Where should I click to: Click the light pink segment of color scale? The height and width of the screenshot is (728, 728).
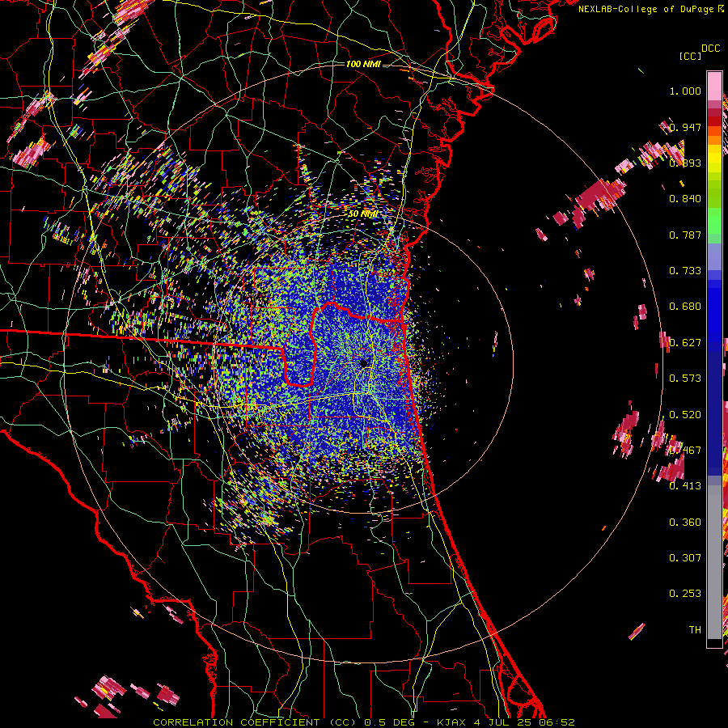(x=714, y=86)
